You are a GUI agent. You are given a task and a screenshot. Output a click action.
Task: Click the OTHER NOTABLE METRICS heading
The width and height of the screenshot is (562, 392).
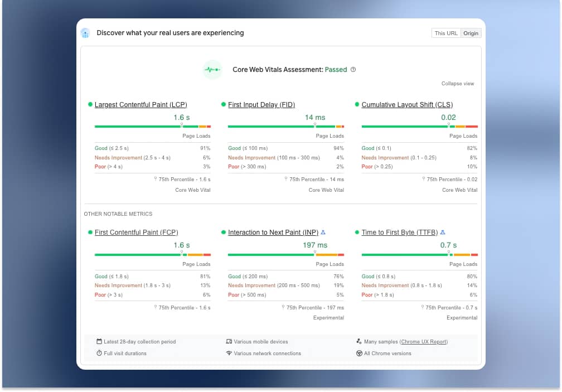[118, 214]
